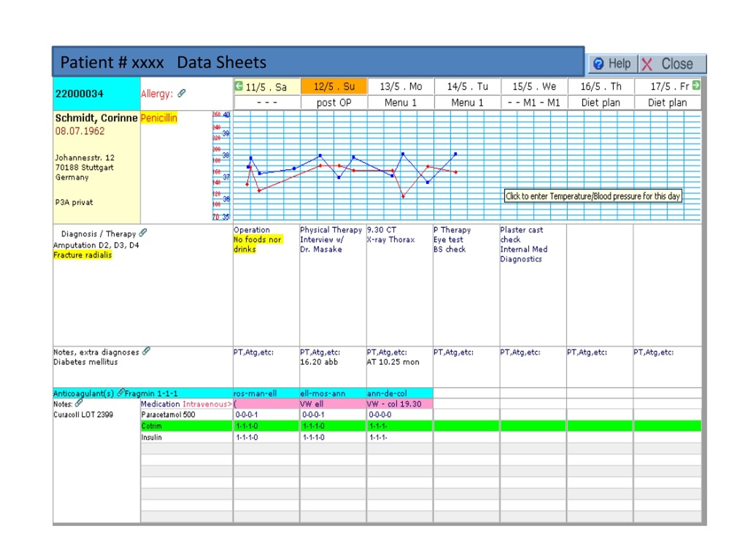The image size is (747, 560).
Task: Select the 16/5 . Th day header
Action: point(601,86)
